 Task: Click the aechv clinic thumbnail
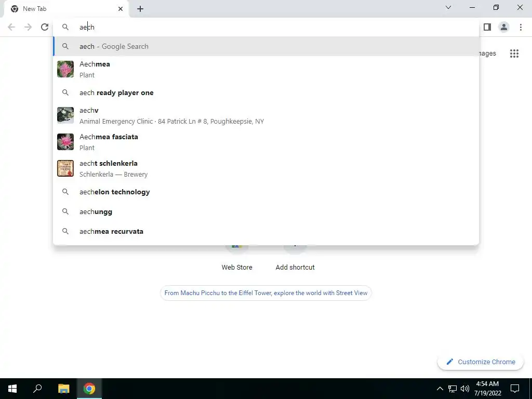(x=65, y=116)
